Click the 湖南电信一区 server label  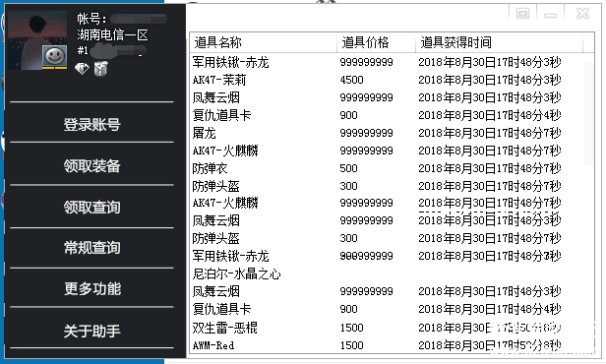click(x=112, y=35)
